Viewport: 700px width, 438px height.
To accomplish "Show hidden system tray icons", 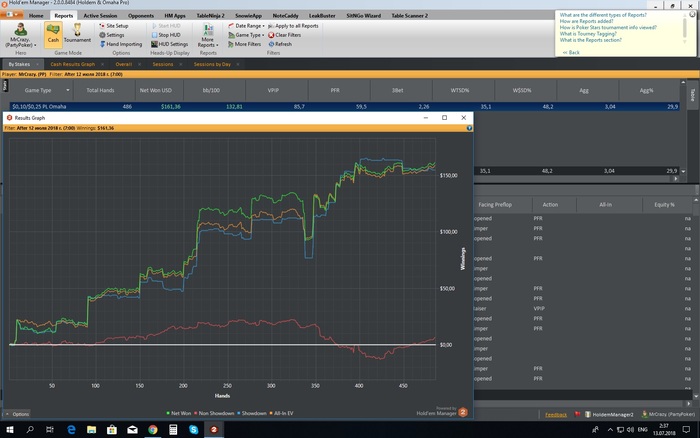I will pos(610,430).
